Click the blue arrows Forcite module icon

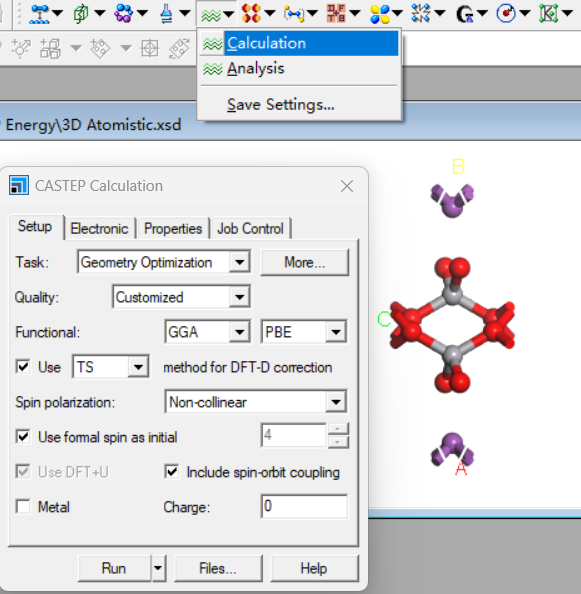421,14
